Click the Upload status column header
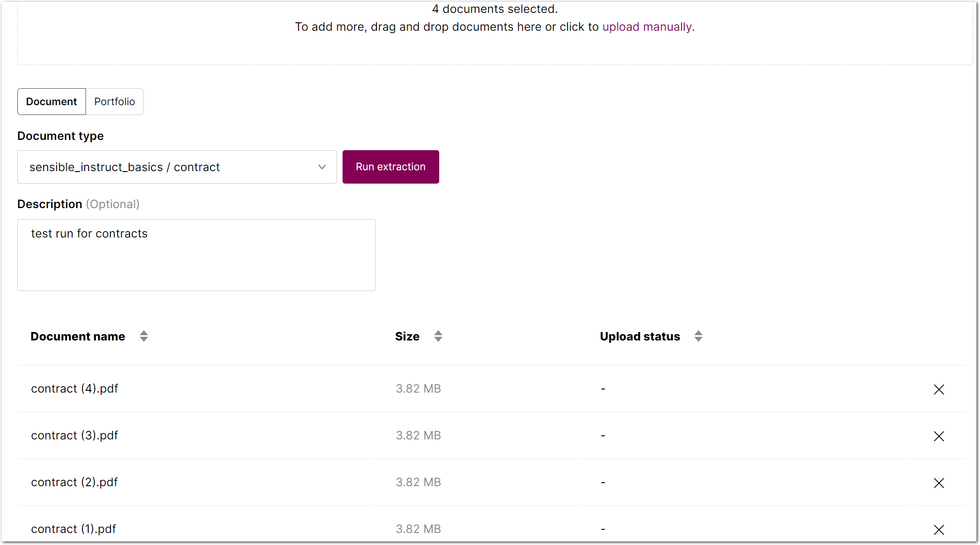 639,336
